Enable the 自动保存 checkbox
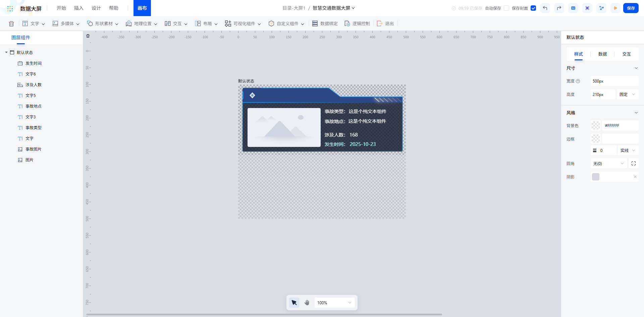Viewport: 644px width, 317px height. (506, 8)
